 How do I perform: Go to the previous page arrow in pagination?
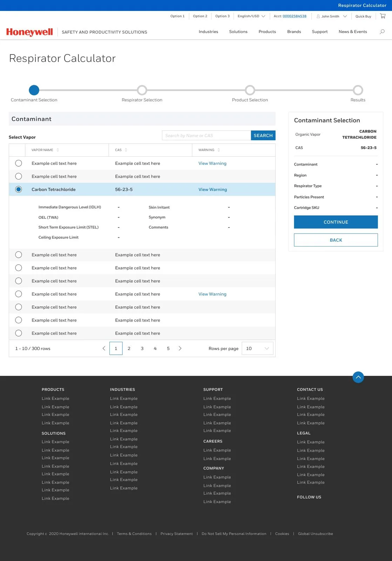tap(104, 349)
